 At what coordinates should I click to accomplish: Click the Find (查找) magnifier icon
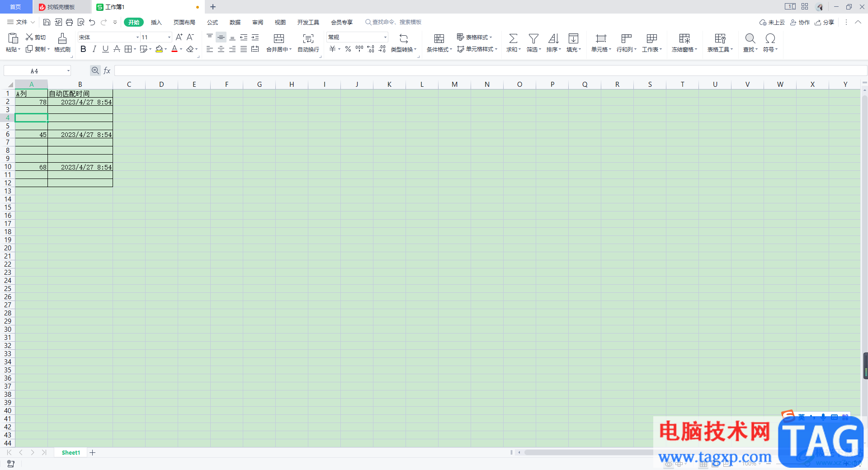tap(750, 39)
